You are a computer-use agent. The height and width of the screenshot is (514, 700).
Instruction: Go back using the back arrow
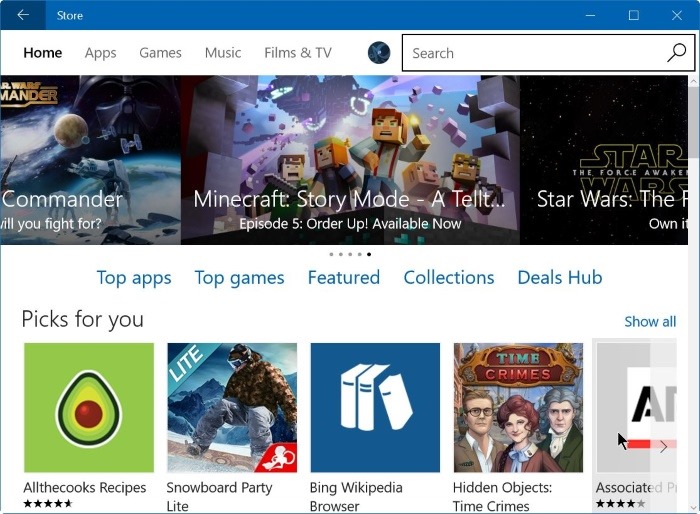click(23, 15)
